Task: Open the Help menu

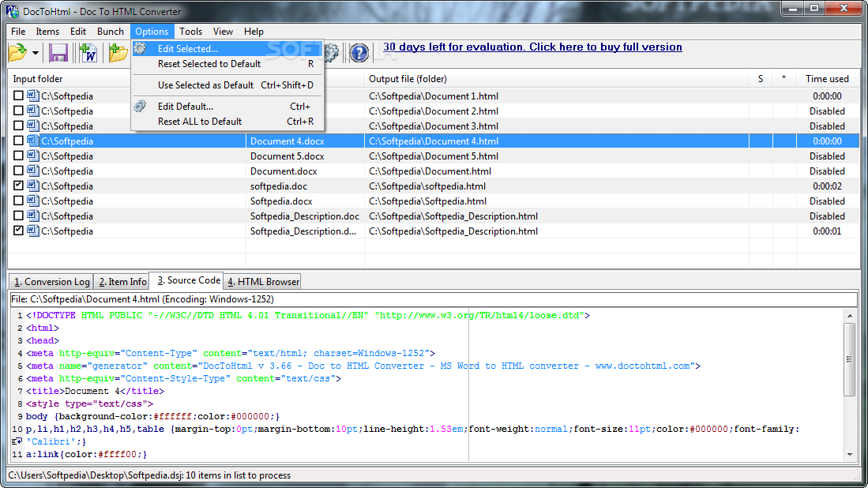Action: coord(254,32)
